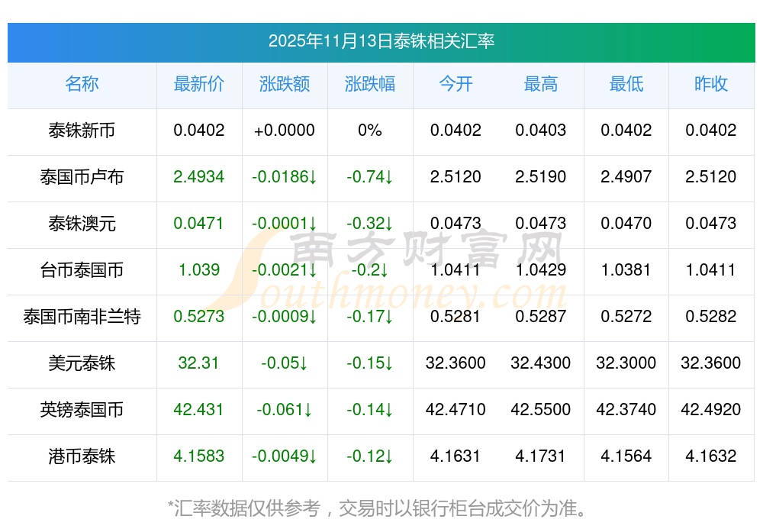Select the 最高 column header
The image size is (763, 532).
(x=541, y=84)
